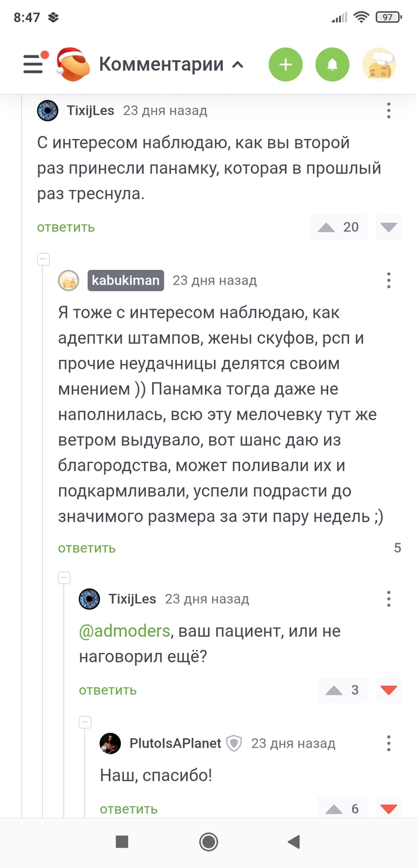Open the @admoders mention link
Image resolution: width=417 pixels, height=868 pixels.
pos(125,631)
